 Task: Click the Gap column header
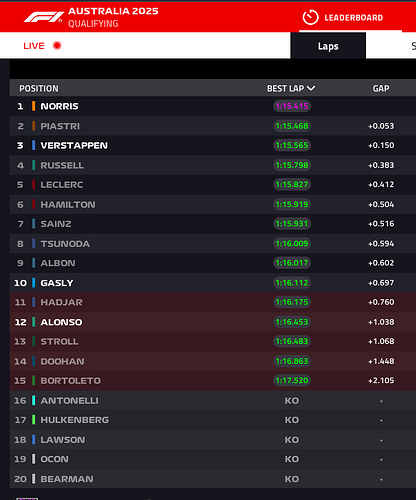pos(381,88)
